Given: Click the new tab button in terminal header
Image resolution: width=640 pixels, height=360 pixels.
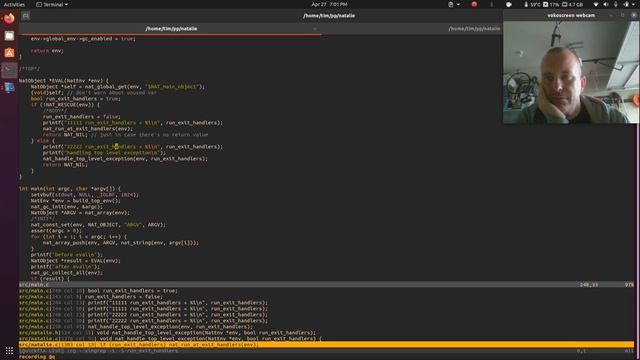Looking at the screenshot, I should click(26, 16).
